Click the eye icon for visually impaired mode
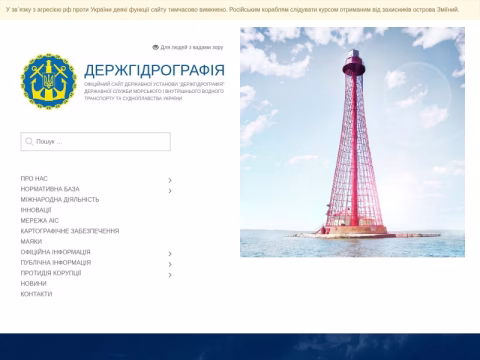Viewport: 480px width, 360px height. [155, 47]
